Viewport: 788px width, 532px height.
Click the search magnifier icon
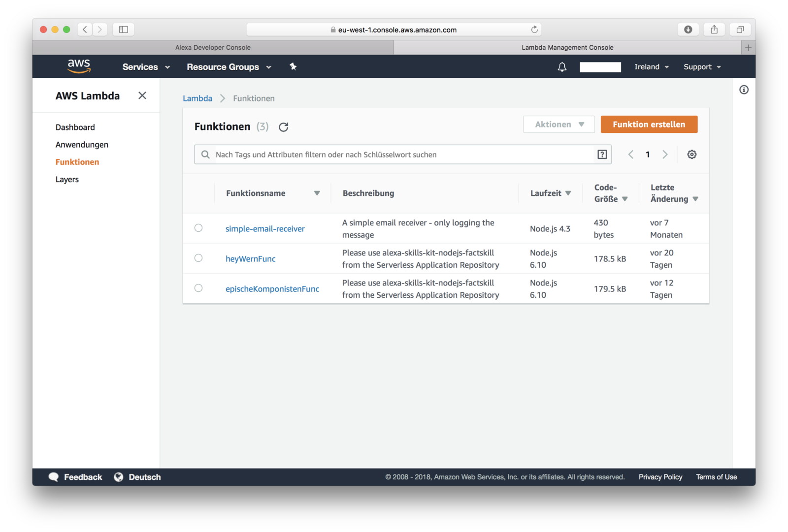(x=205, y=155)
